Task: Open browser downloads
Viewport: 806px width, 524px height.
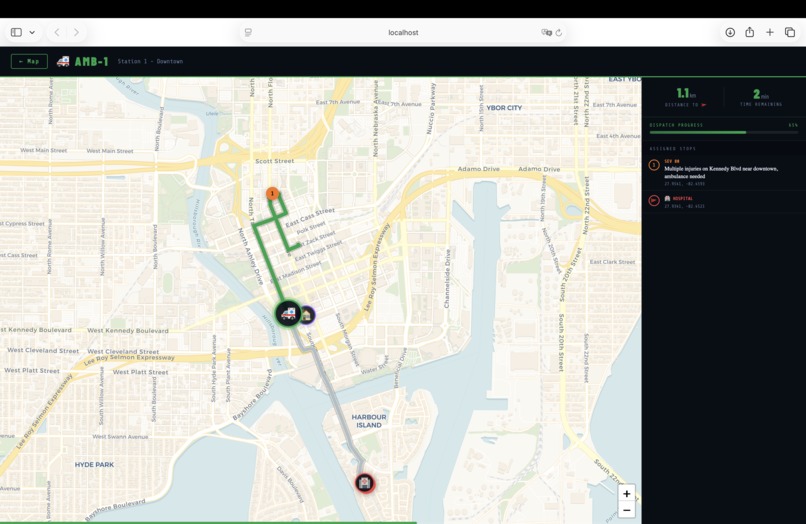Action: pos(730,32)
